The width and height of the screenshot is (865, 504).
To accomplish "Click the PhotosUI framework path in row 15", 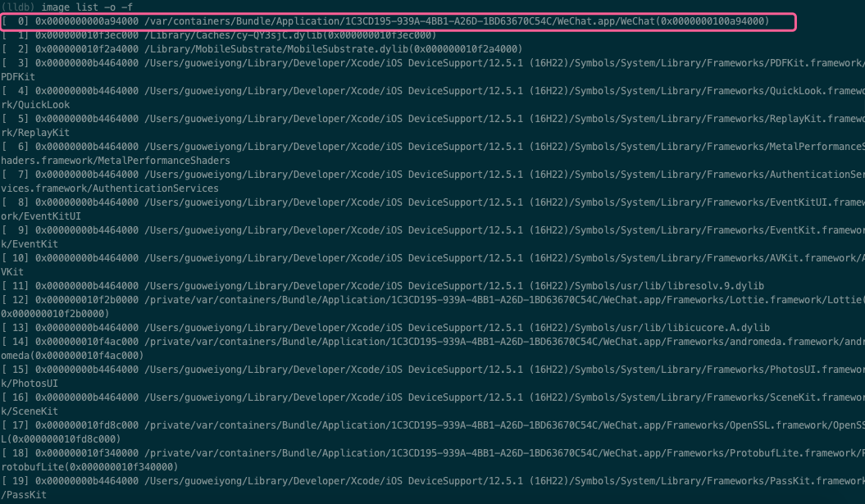I will [505, 370].
